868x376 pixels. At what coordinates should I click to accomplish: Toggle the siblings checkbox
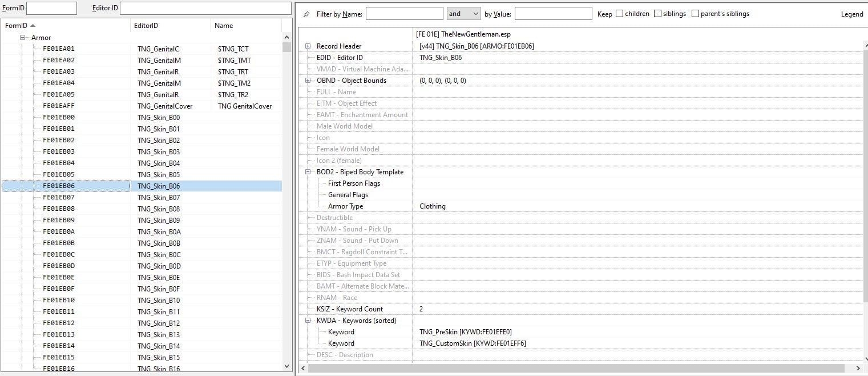pyautogui.click(x=657, y=14)
